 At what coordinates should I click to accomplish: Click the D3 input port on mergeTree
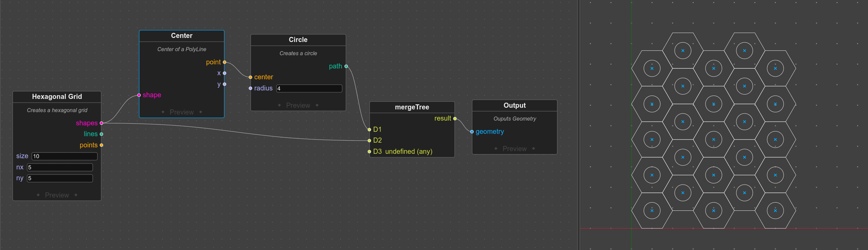point(369,152)
